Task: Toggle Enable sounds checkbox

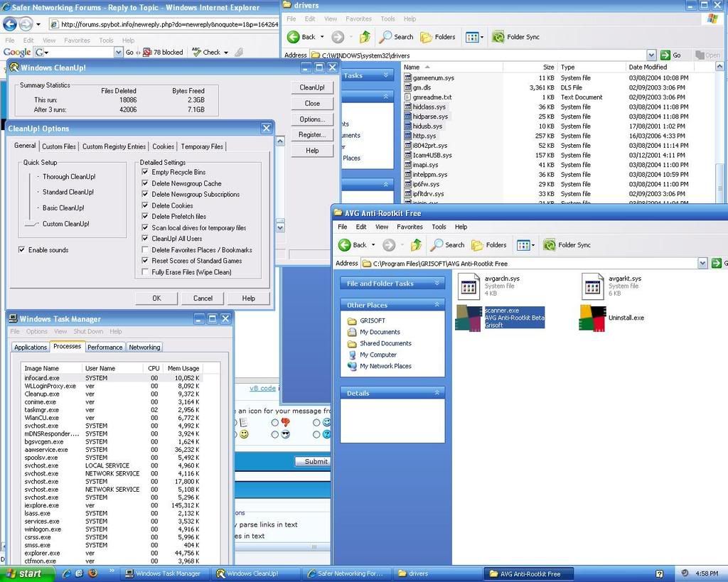Action: (21, 249)
